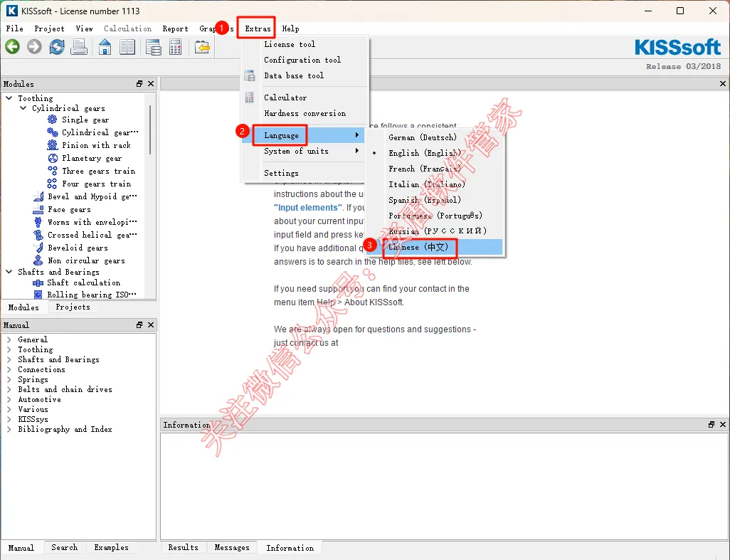This screenshot has height=560, width=730.
Task: Open the database tool toolbar icon
Action: tap(153, 47)
